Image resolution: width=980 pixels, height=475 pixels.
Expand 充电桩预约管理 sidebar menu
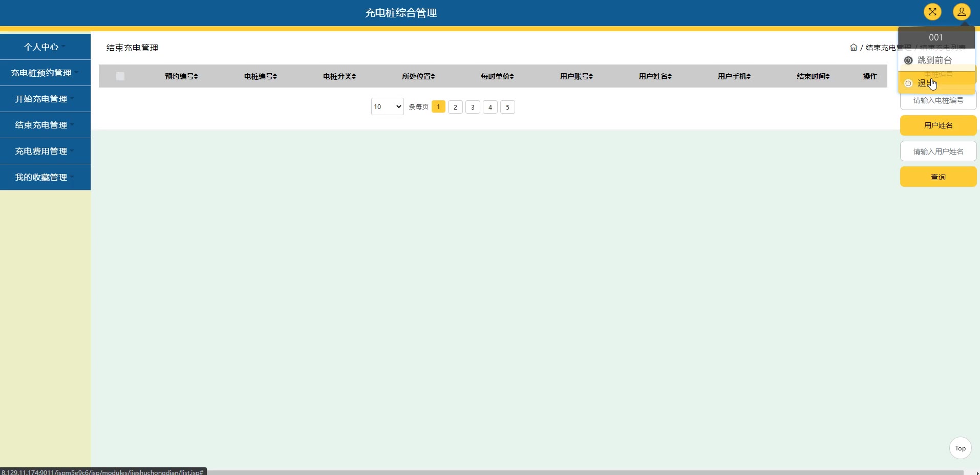tap(46, 73)
